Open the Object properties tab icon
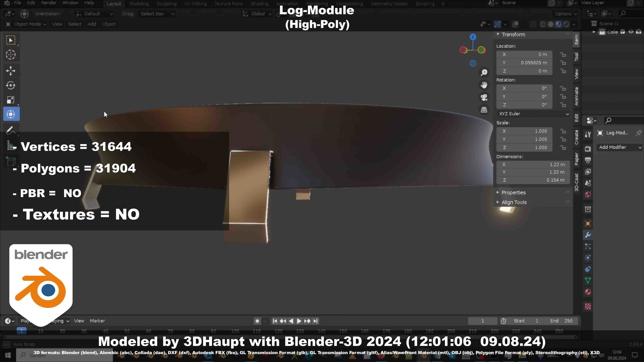The width and height of the screenshot is (644, 362). (x=588, y=224)
